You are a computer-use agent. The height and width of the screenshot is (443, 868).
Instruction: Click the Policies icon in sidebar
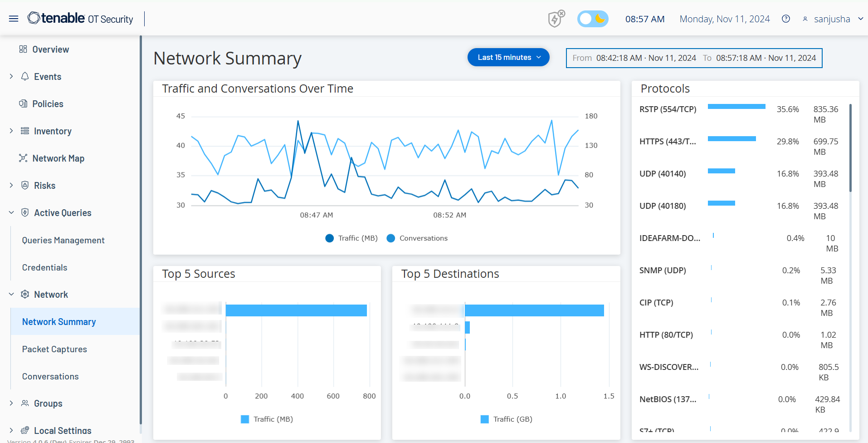pyautogui.click(x=23, y=103)
